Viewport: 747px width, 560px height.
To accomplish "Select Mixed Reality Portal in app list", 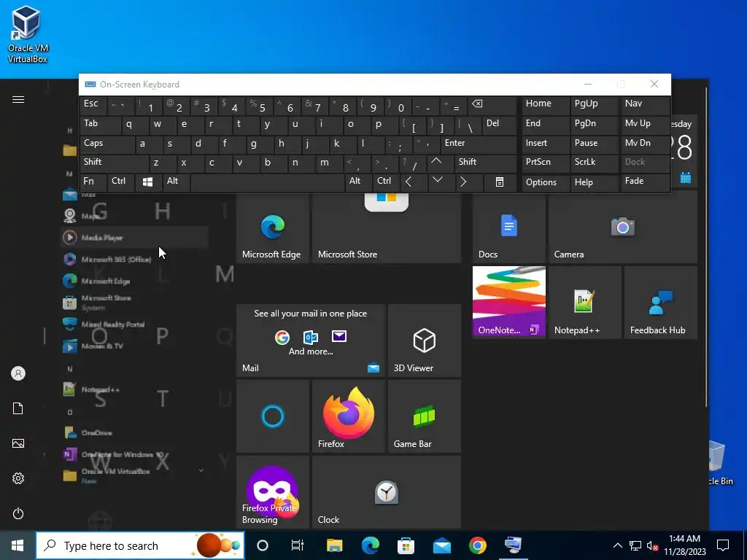I will click(135, 324).
